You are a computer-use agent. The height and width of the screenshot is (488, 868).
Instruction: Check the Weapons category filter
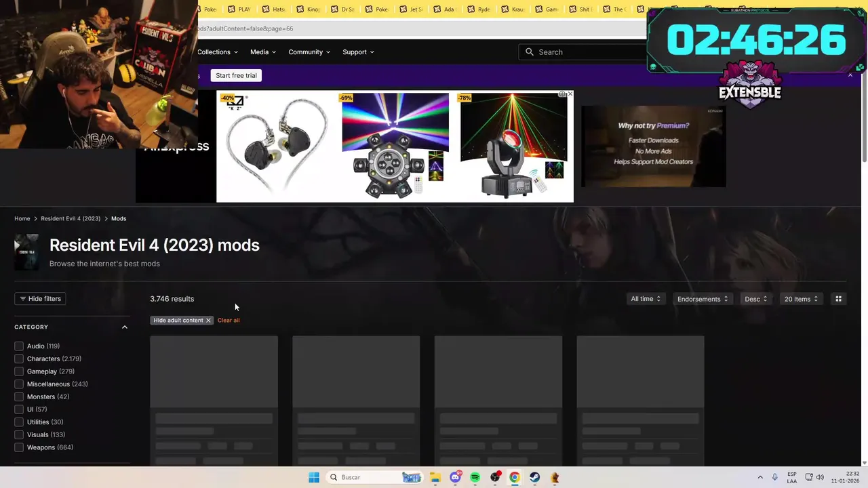point(19,447)
